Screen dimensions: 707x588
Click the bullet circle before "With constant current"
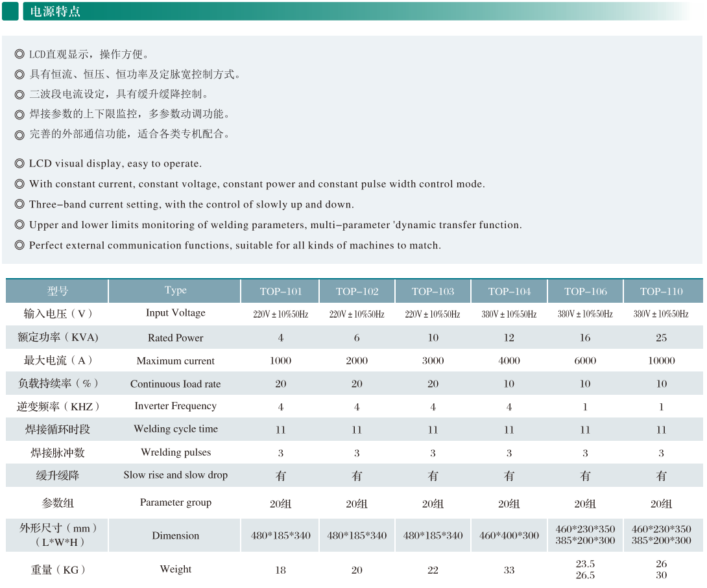(19, 184)
